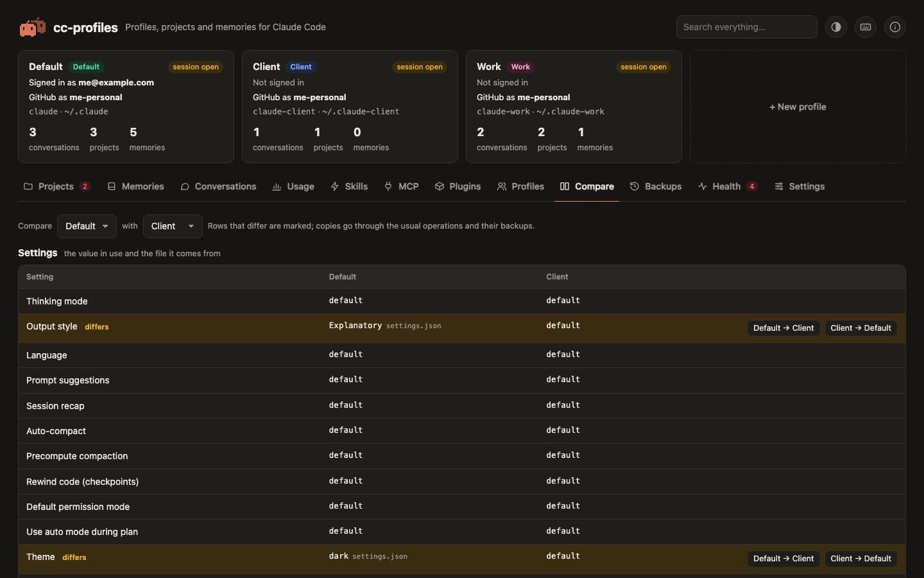Click the bar chart icon for Usage
Image resolution: width=924 pixels, height=578 pixels.
click(277, 186)
